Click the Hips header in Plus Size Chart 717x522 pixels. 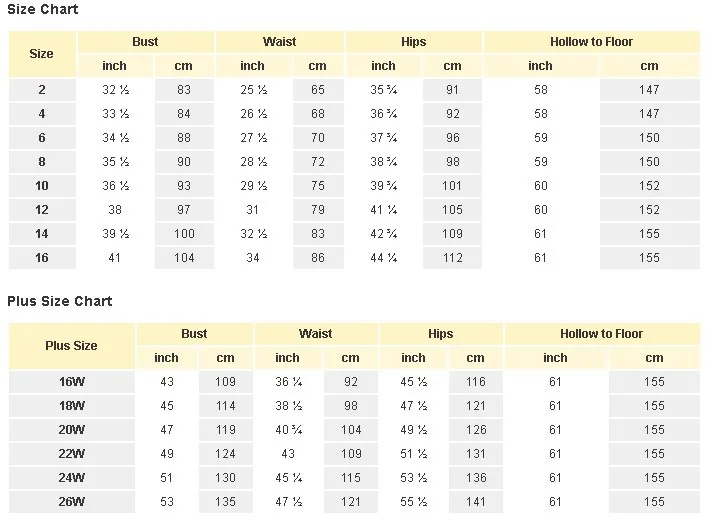441,334
